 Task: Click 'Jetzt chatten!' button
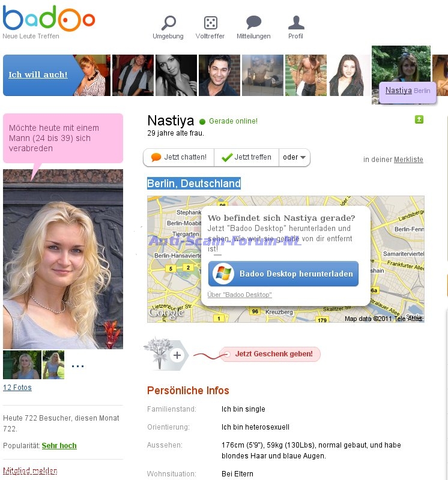pyautogui.click(x=179, y=157)
